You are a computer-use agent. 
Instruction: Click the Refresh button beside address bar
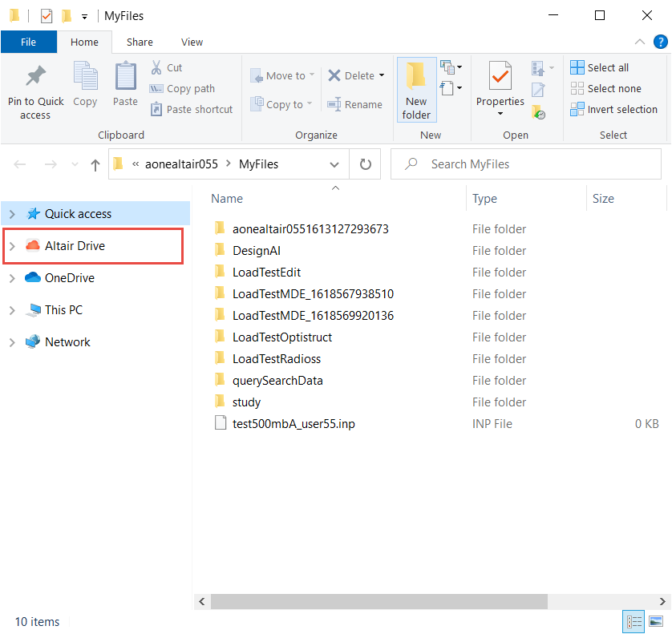366,164
